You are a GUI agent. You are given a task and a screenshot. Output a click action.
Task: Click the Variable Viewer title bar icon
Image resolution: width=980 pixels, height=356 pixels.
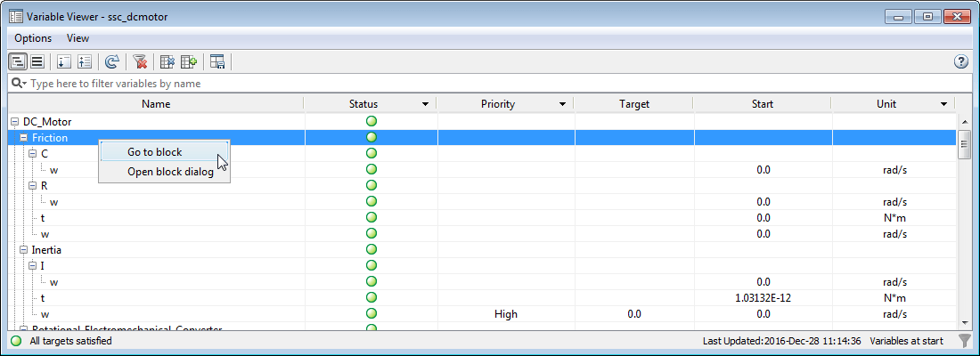tap(16, 16)
